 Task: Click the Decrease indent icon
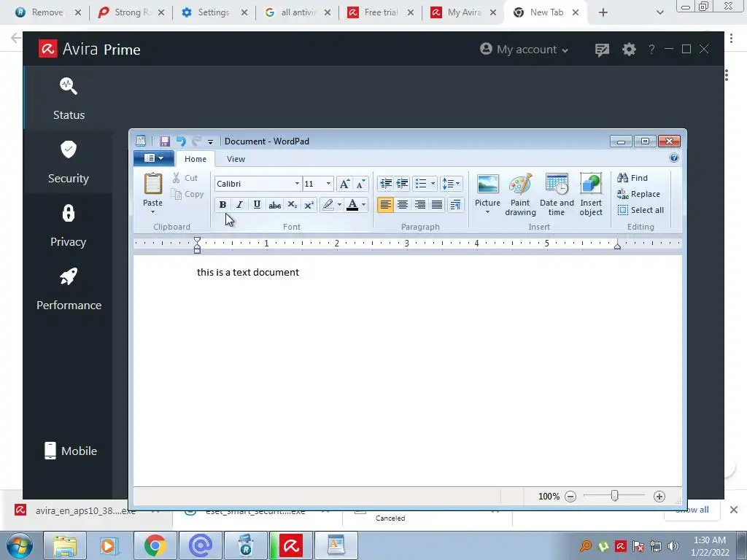click(386, 184)
